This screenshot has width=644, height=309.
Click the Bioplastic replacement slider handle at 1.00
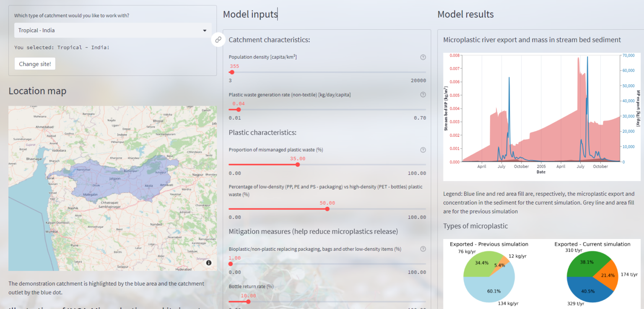coord(231,264)
